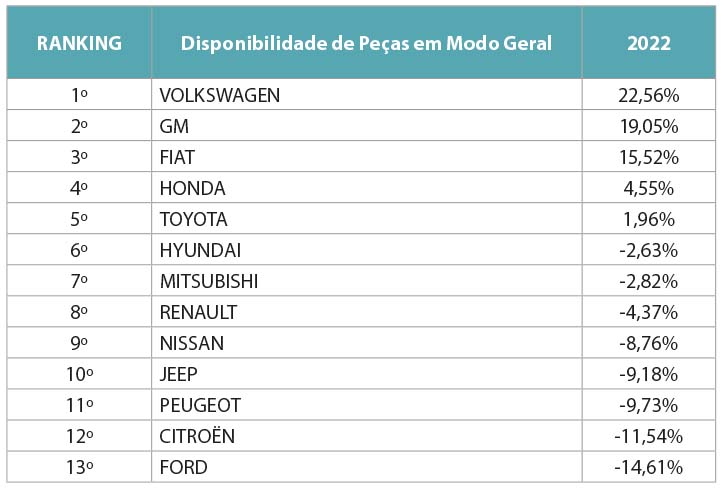
Task: Click the Disponibilidade de Peças em Modo Geral header
Action: (x=366, y=43)
